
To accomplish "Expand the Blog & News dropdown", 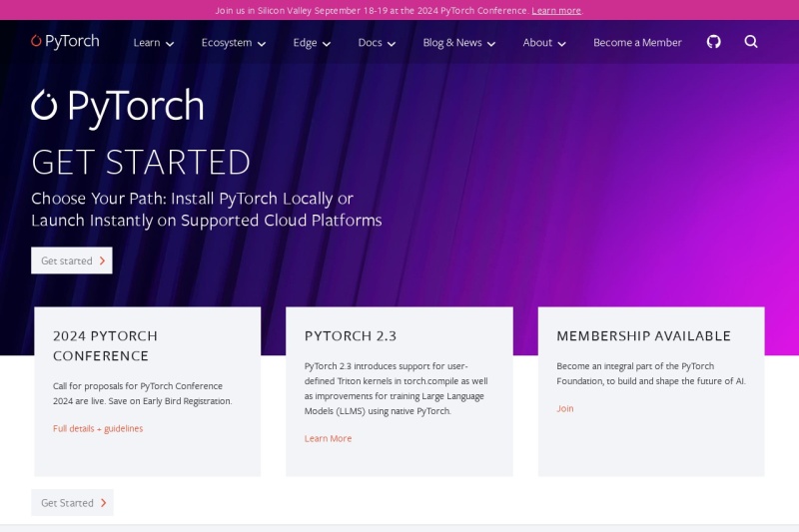I will tap(459, 43).
